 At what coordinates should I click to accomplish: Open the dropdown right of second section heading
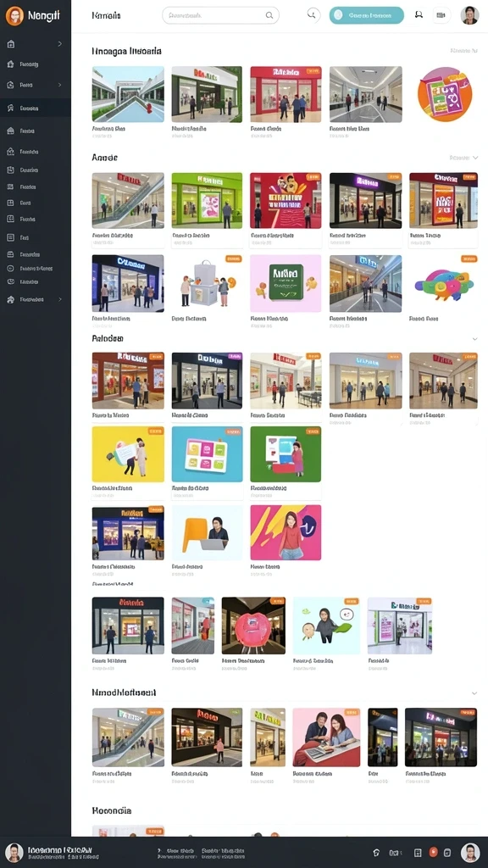463,158
